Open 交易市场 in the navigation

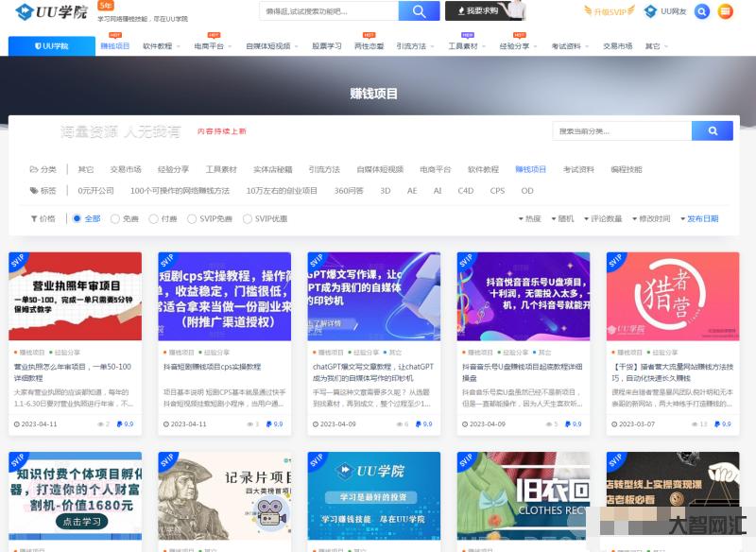[x=618, y=46]
